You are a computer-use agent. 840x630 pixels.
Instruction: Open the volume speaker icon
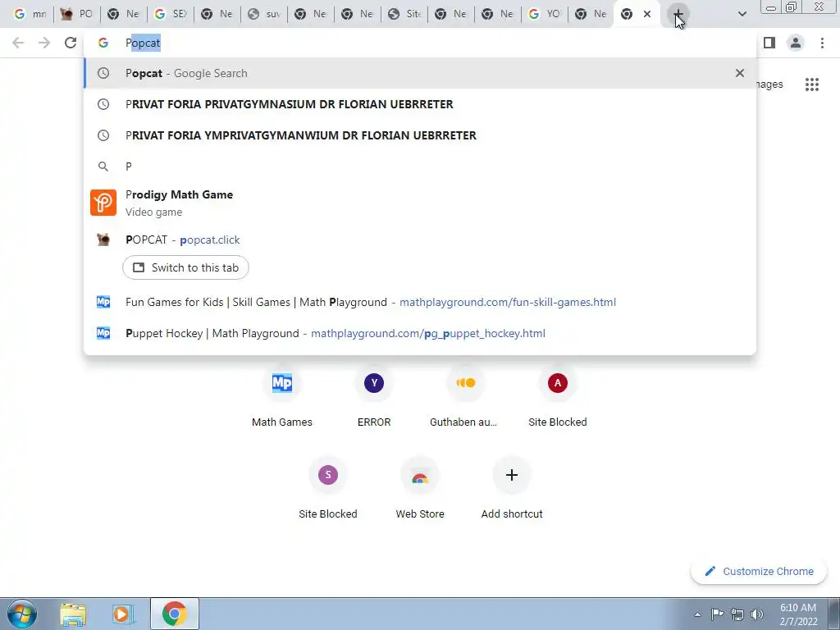point(757,614)
